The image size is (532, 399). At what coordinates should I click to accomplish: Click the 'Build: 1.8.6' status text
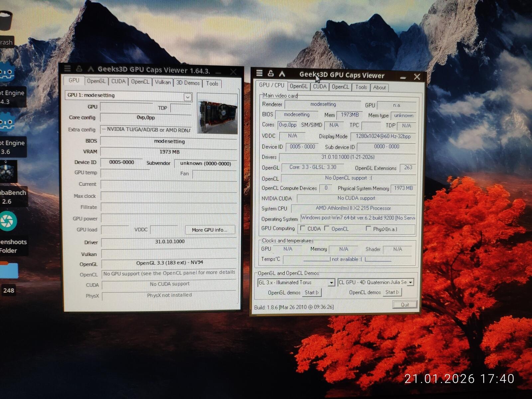click(294, 307)
